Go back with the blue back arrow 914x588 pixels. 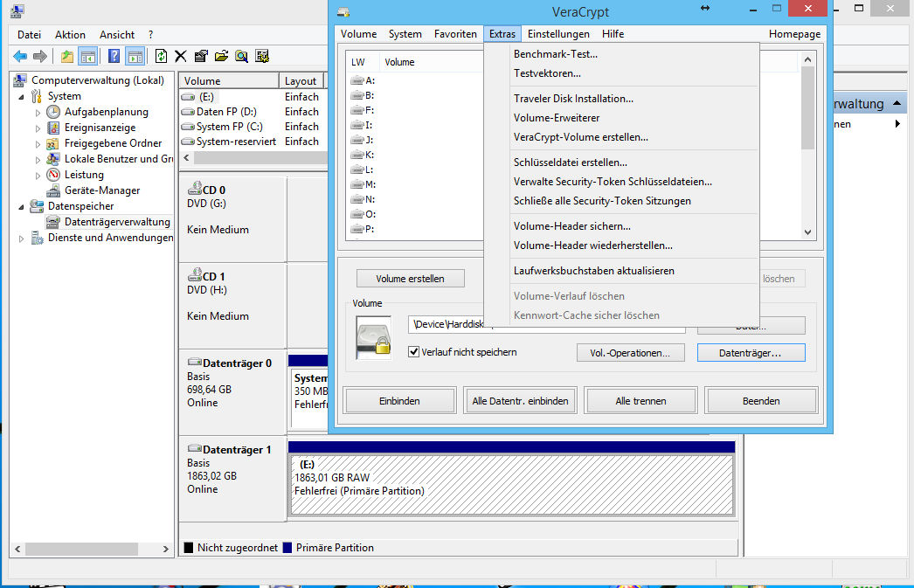(20, 57)
